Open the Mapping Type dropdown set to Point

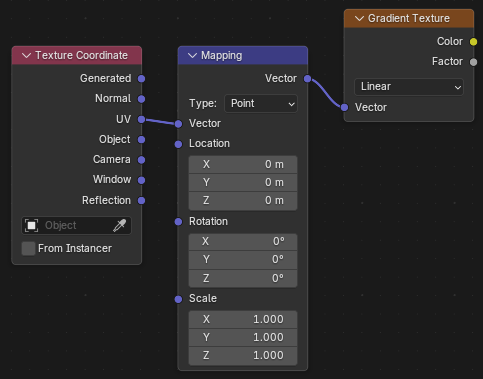point(261,104)
